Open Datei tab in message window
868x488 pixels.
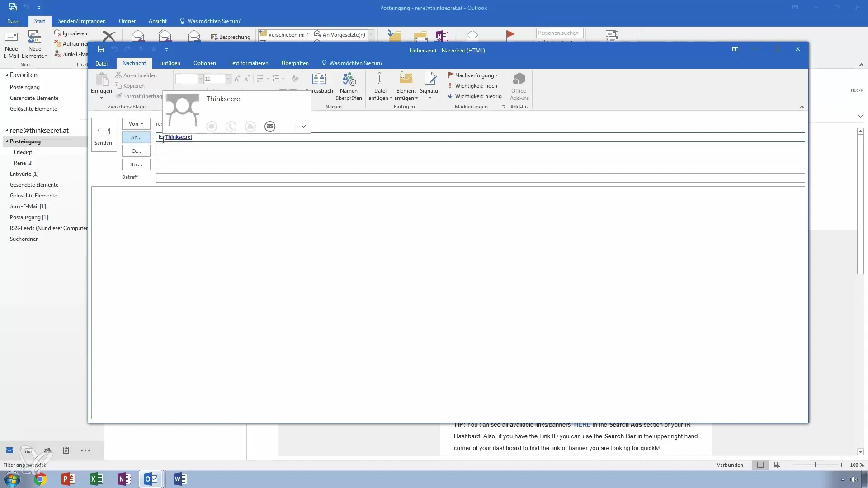tap(101, 63)
